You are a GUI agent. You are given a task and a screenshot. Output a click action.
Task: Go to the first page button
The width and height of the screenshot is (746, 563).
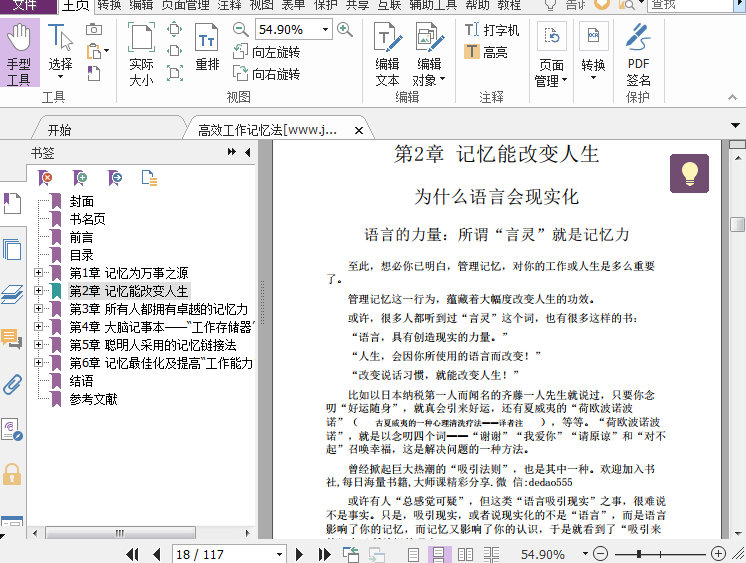point(133,554)
